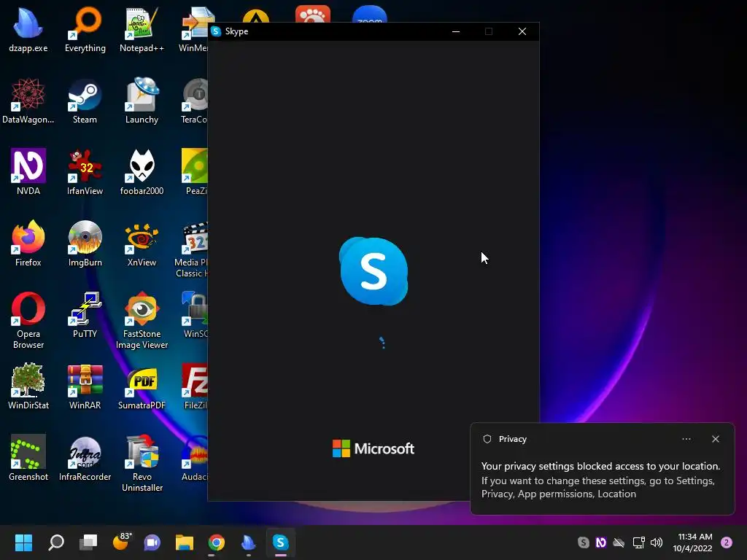
Task: Click the privacy settings blocked location message
Action: point(601,466)
